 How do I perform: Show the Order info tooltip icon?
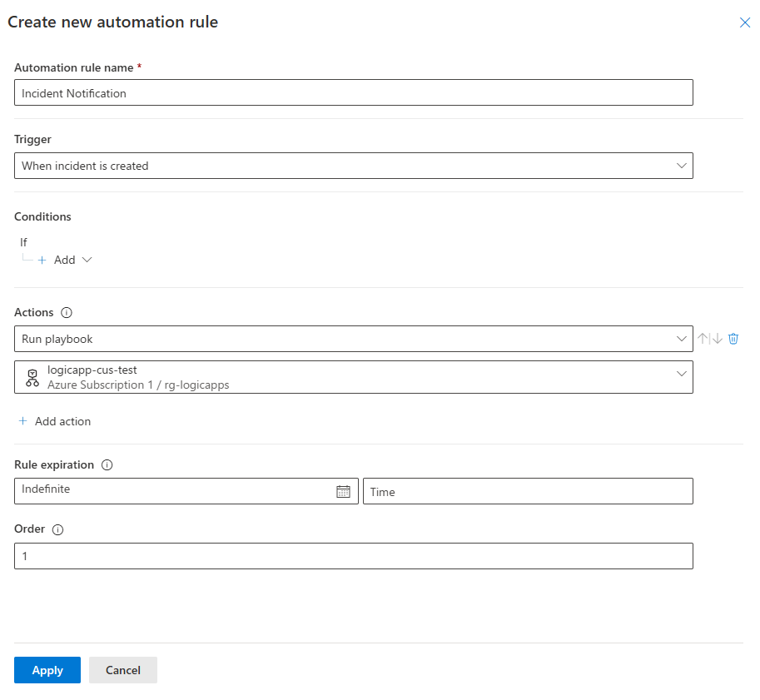click(x=57, y=529)
